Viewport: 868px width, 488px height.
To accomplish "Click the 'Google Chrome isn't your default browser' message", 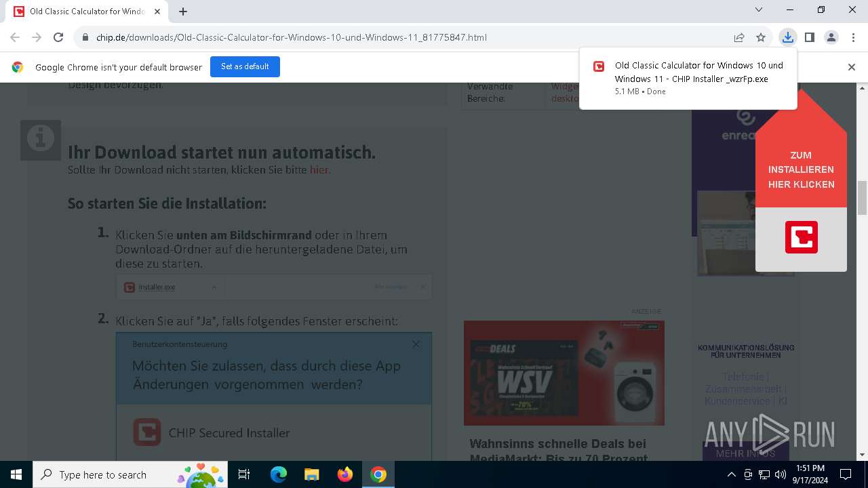I will pyautogui.click(x=119, y=67).
